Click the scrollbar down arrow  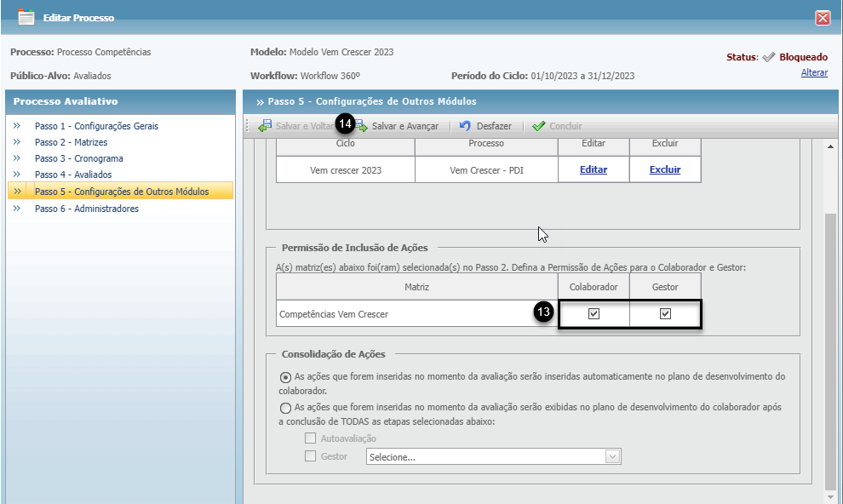(830, 497)
